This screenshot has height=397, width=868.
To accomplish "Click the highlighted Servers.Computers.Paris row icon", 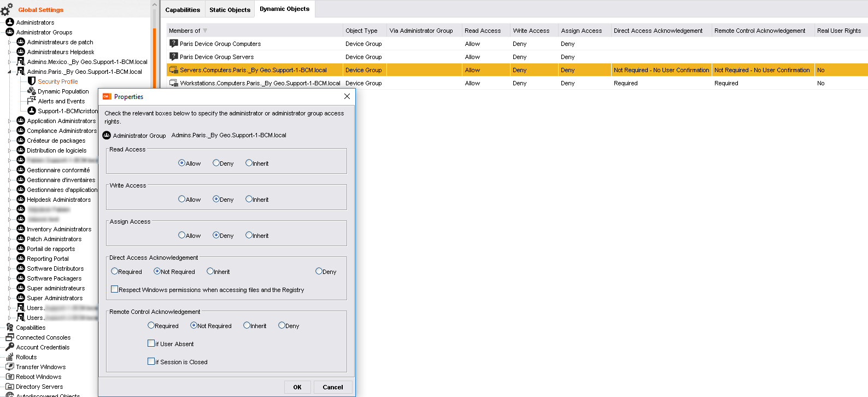I will point(174,70).
